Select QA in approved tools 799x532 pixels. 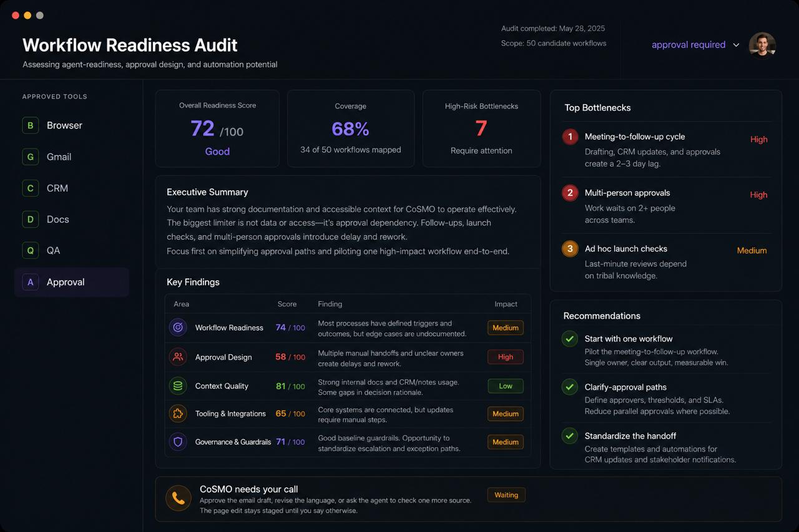(72, 250)
